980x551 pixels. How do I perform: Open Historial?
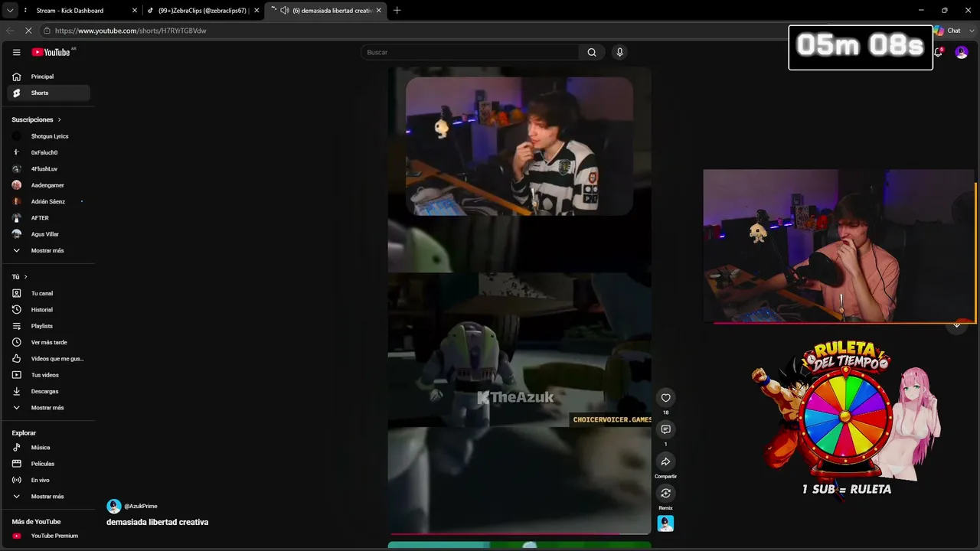pyautogui.click(x=49, y=310)
